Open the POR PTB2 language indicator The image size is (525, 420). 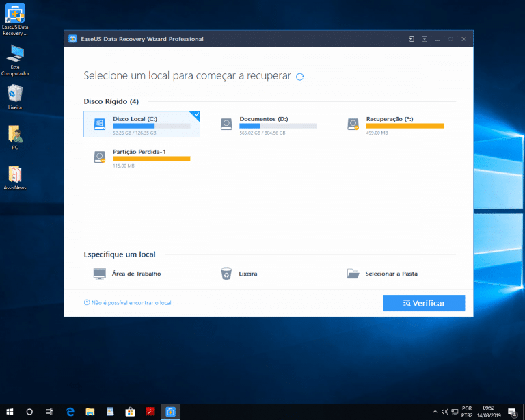467,412
